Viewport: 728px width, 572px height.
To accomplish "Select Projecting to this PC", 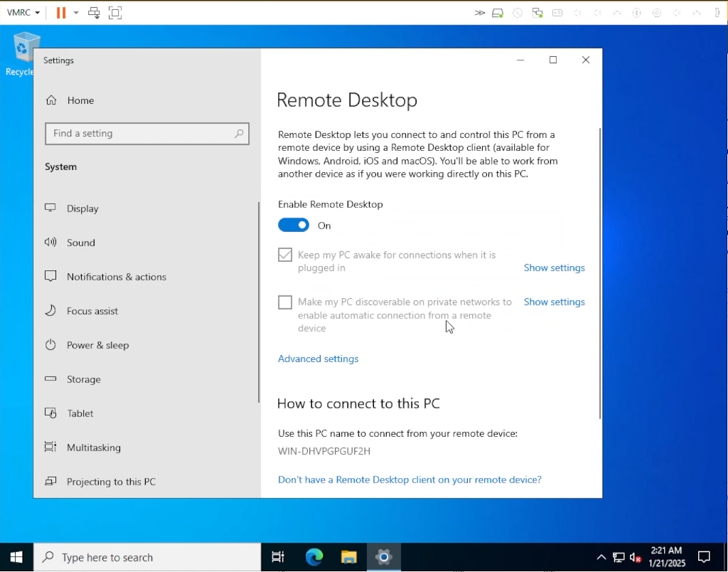I will click(x=109, y=482).
